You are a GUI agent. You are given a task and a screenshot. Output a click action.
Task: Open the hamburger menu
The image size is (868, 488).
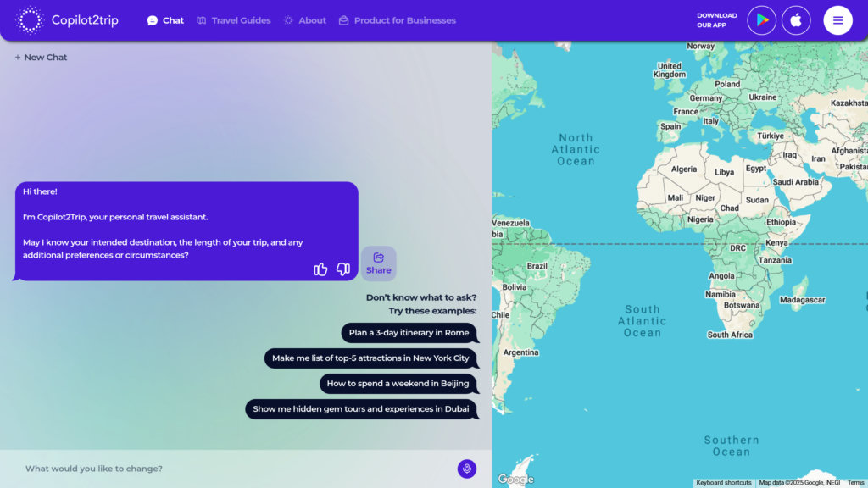(x=837, y=20)
